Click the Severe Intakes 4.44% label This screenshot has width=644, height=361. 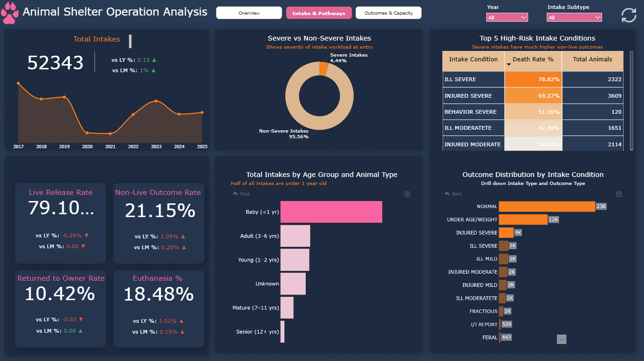pos(349,58)
